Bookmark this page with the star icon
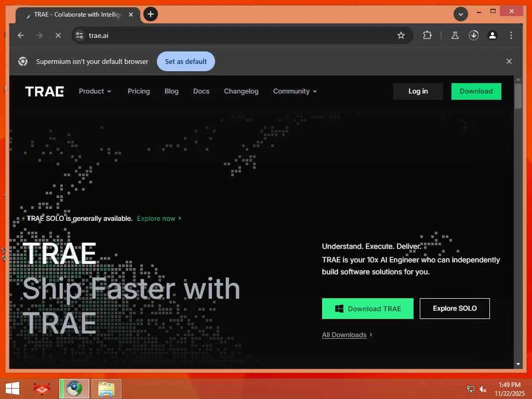Viewport: 532px width, 399px height. (401, 35)
